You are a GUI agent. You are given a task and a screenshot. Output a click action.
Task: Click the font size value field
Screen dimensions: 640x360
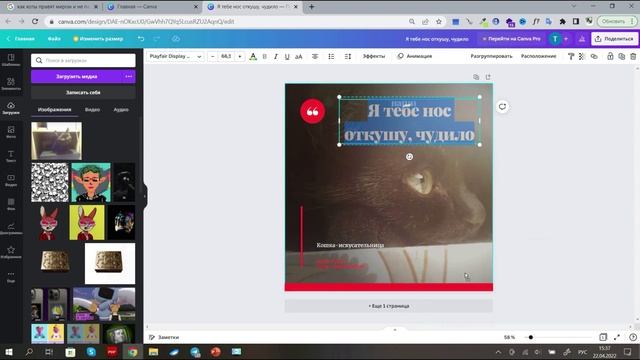point(226,56)
